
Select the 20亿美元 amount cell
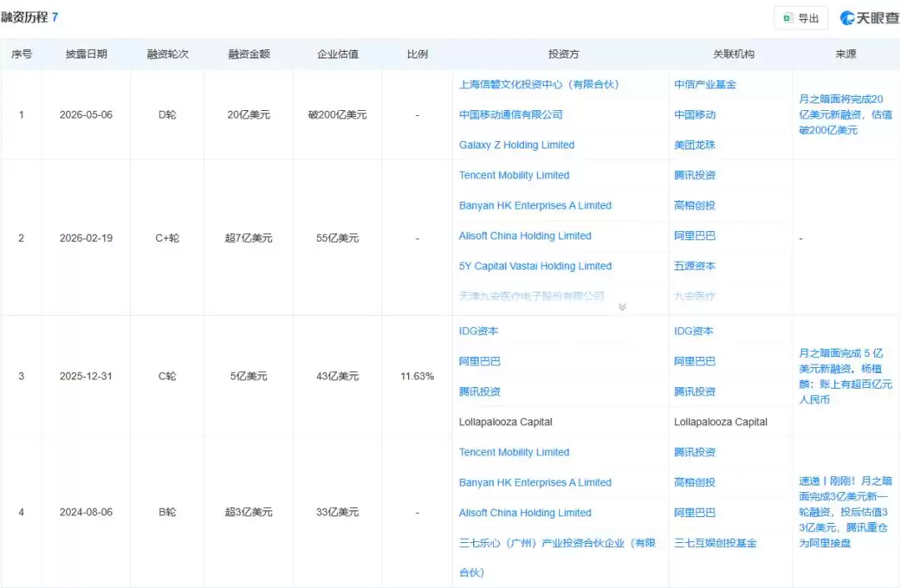[249, 115]
